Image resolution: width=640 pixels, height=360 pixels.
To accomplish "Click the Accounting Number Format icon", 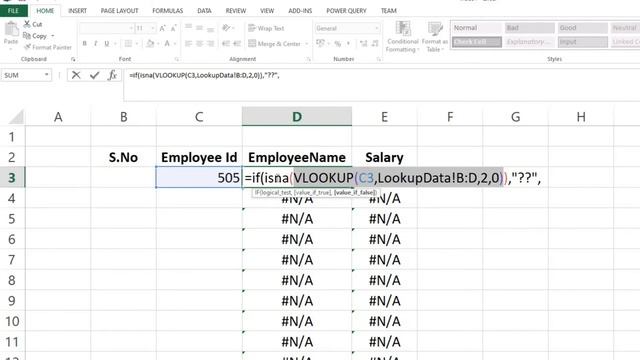I will click(x=320, y=43).
